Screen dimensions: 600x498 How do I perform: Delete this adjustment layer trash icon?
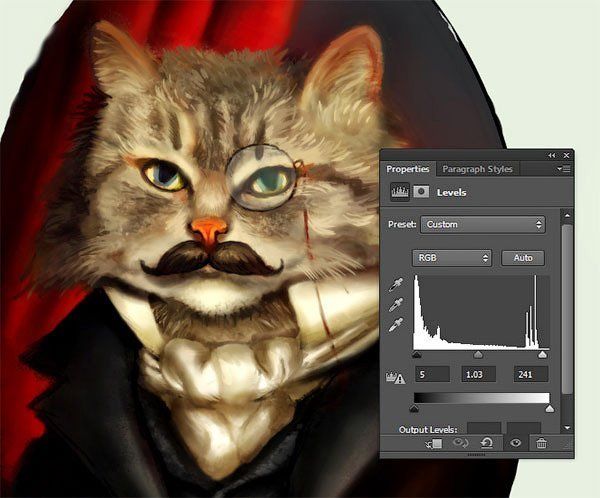[x=541, y=444]
